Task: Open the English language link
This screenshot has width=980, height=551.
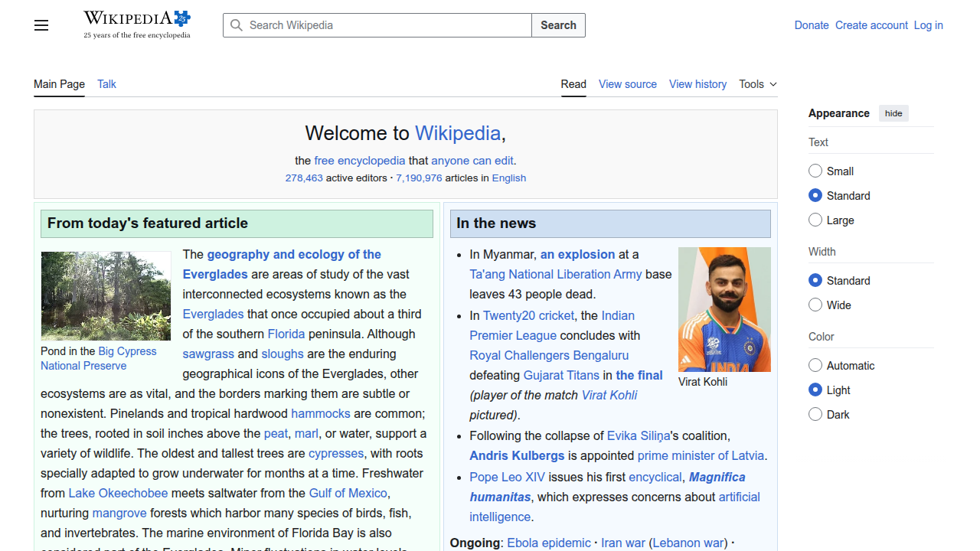Action: pyautogui.click(x=509, y=178)
